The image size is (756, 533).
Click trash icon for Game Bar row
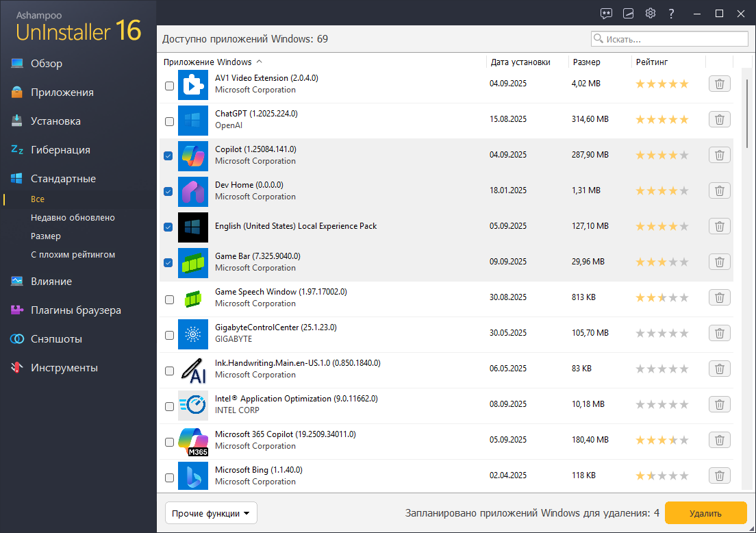click(719, 262)
